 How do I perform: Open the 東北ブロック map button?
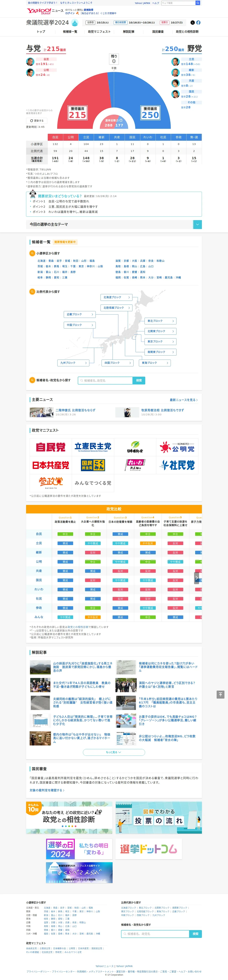160,321
